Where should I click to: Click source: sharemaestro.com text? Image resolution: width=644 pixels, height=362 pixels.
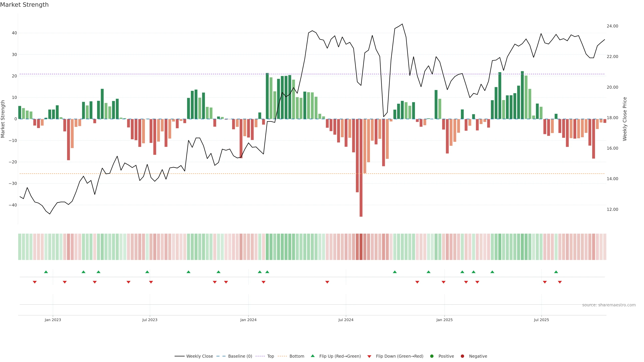click(x=609, y=305)
